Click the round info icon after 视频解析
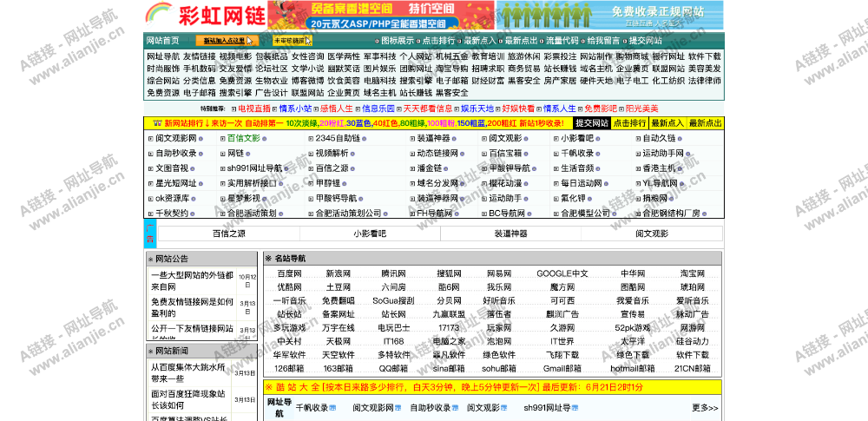The image size is (868, 421). (x=353, y=154)
